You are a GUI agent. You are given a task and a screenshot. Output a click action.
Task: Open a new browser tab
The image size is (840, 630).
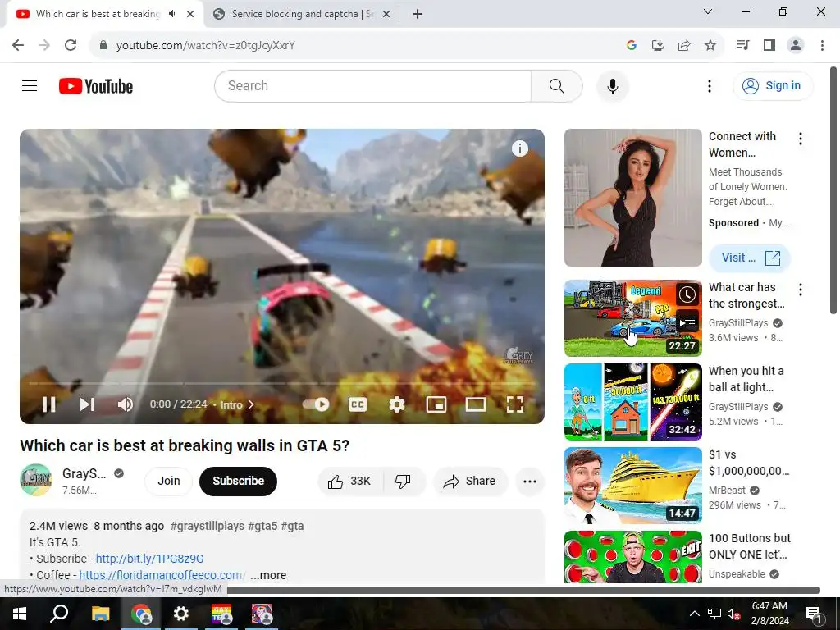(x=418, y=14)
